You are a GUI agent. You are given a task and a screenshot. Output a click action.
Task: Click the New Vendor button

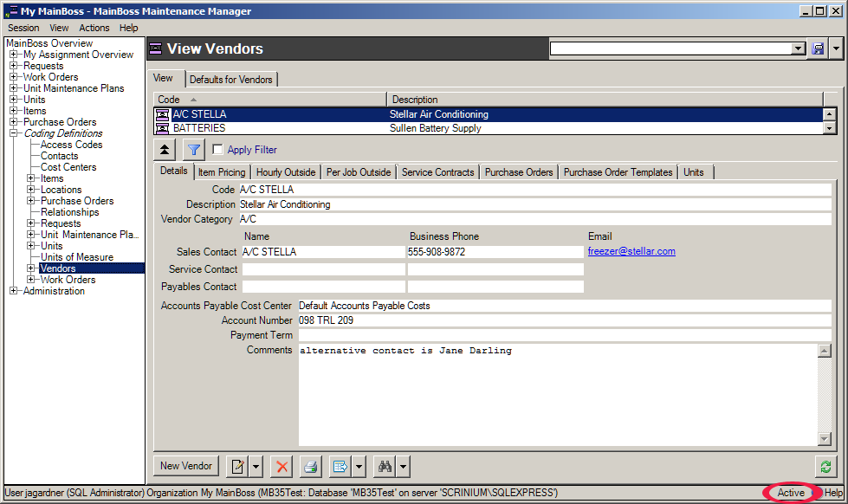coord(186,466)
